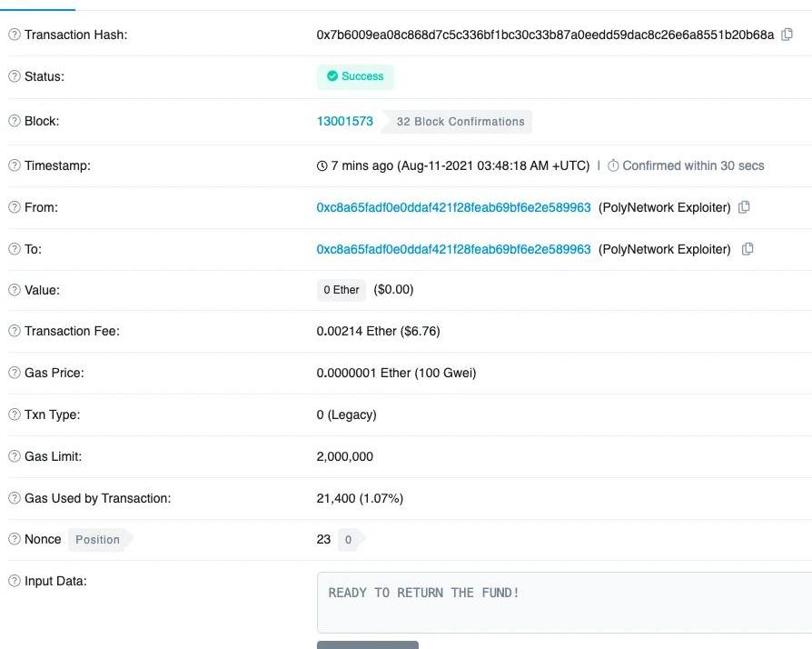Click help icon next to Status
The image size is (812, 649).
[15, 76]
